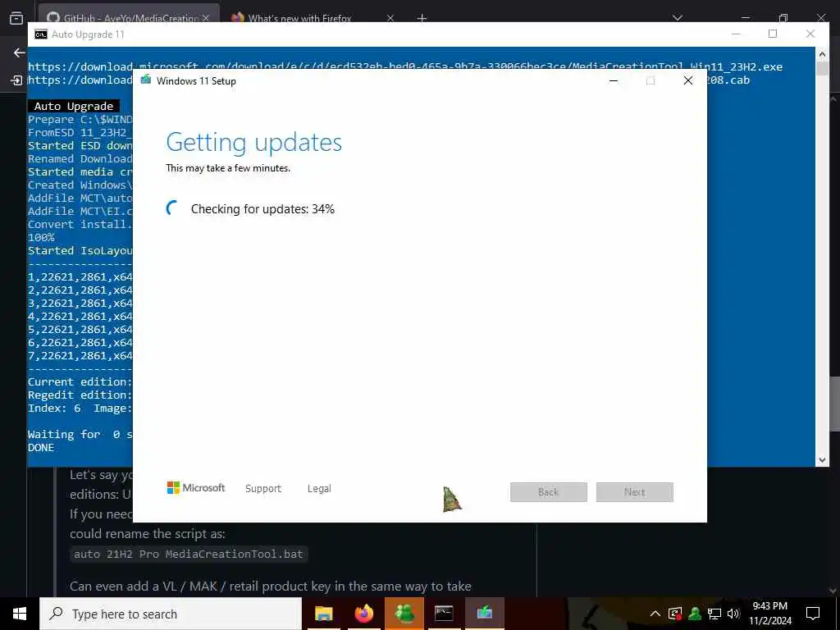Click the Firefox window close button
840x630 pixels.
[x=822, y=16]
